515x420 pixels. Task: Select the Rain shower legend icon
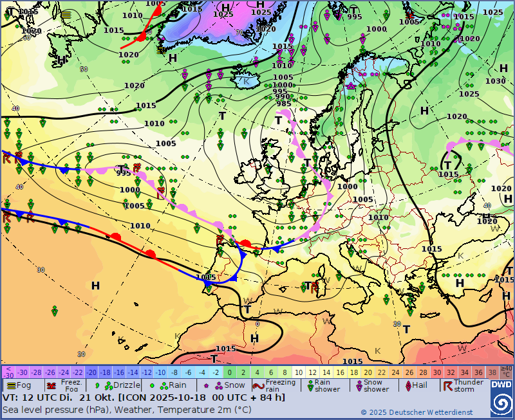point(310,386)
